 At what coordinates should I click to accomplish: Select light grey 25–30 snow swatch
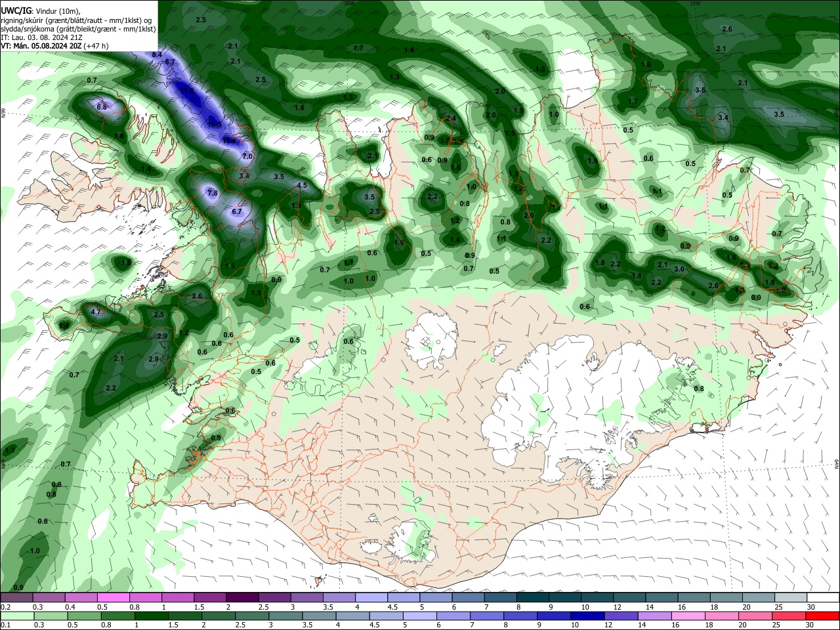[x=790, y=598]
